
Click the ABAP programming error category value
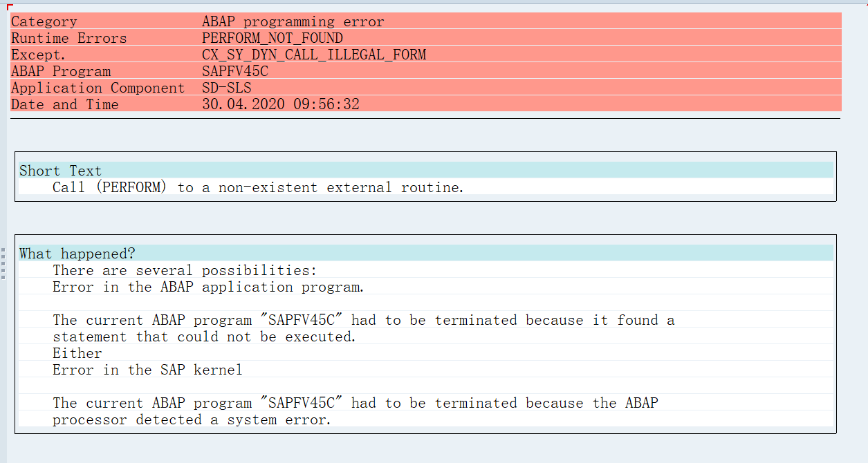[293, 21]
